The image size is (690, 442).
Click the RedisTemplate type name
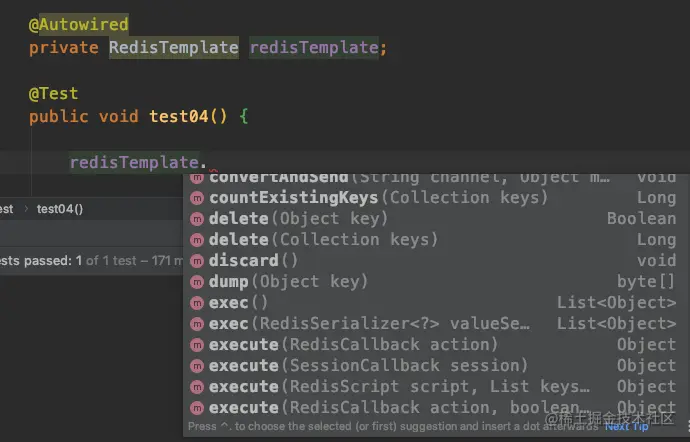pos(174,48)
